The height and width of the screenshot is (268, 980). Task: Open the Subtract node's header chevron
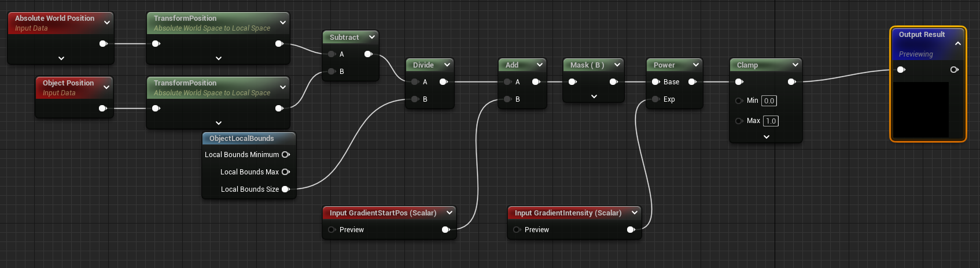(x=372, y=37)
